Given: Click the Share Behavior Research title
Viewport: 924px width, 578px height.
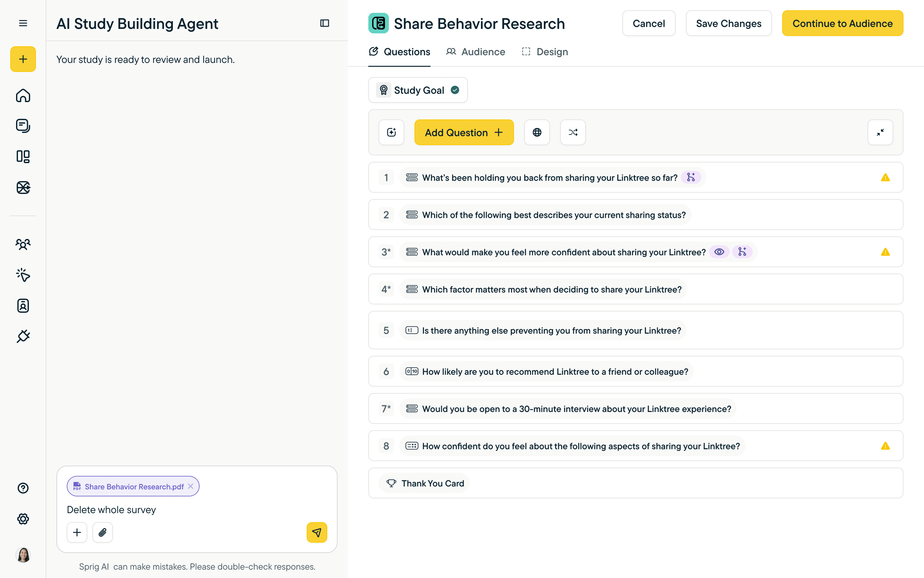Looking at the screenshot, I should tap(479, 23).
